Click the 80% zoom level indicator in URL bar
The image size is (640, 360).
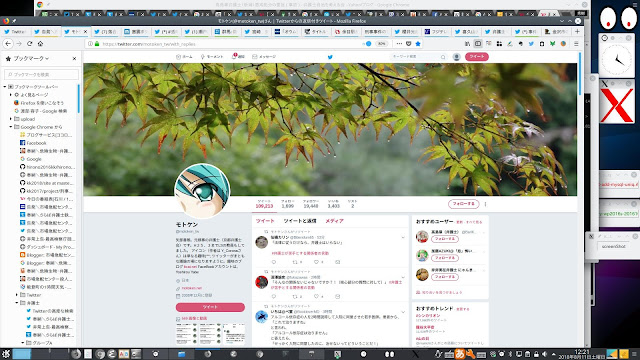pyautogui.click(x=381, y=44)
